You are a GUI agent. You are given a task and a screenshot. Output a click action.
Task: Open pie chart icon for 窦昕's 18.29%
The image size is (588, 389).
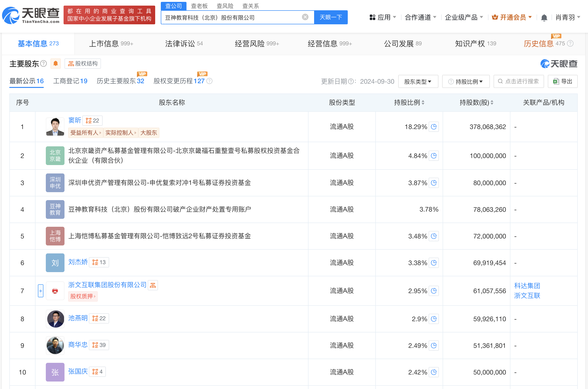click(434, 127)
